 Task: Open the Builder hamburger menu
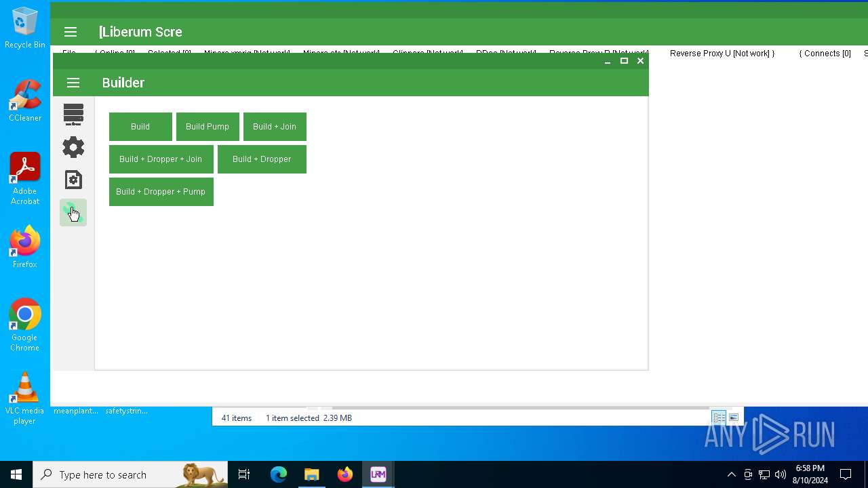73,83
